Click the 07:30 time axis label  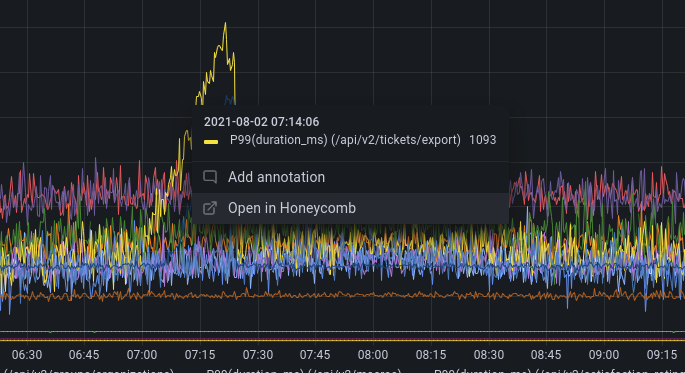click(x=258, y=355)
